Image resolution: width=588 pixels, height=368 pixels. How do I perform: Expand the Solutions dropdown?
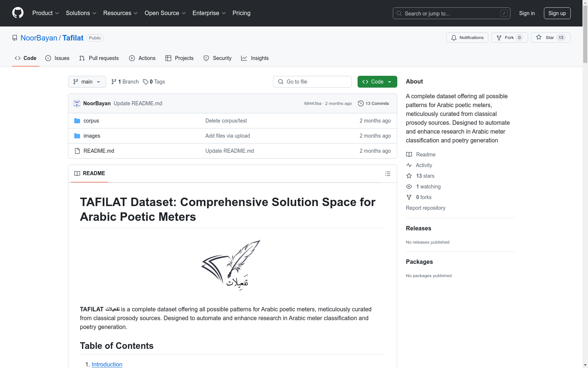click(x=81, y=13)
